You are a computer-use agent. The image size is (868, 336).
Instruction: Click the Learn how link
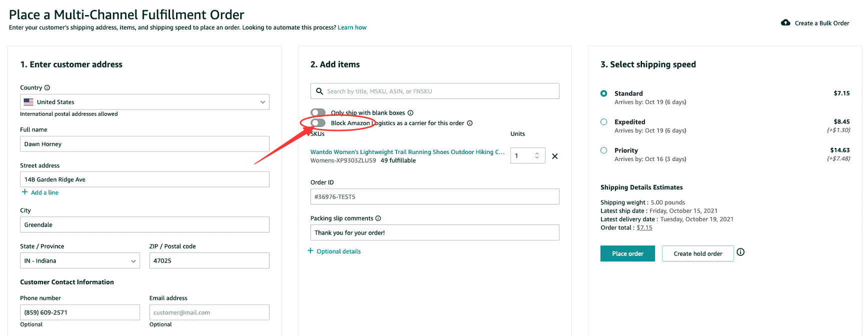click(352, 27)
